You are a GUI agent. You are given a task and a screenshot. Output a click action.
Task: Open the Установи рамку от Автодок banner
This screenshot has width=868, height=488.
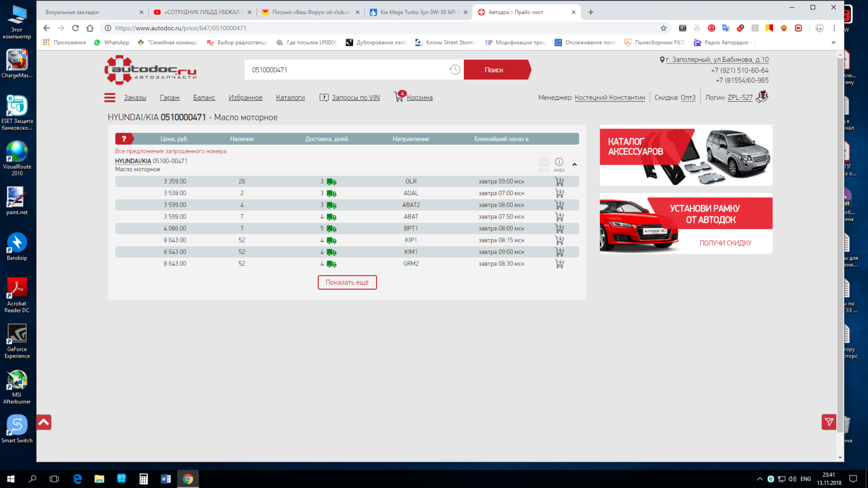pyautogui.click(x=686, y=223)
